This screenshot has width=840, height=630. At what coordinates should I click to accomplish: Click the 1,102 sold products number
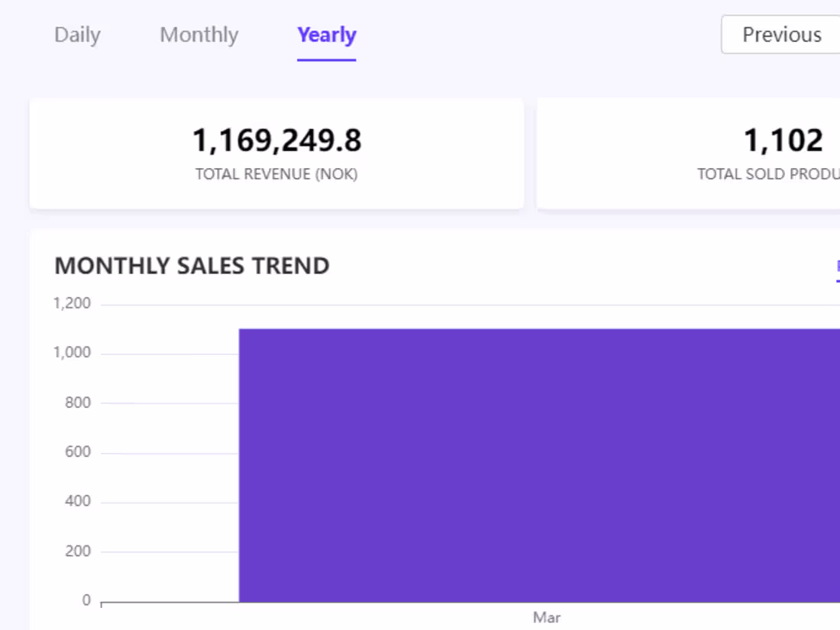coord(783,141)
